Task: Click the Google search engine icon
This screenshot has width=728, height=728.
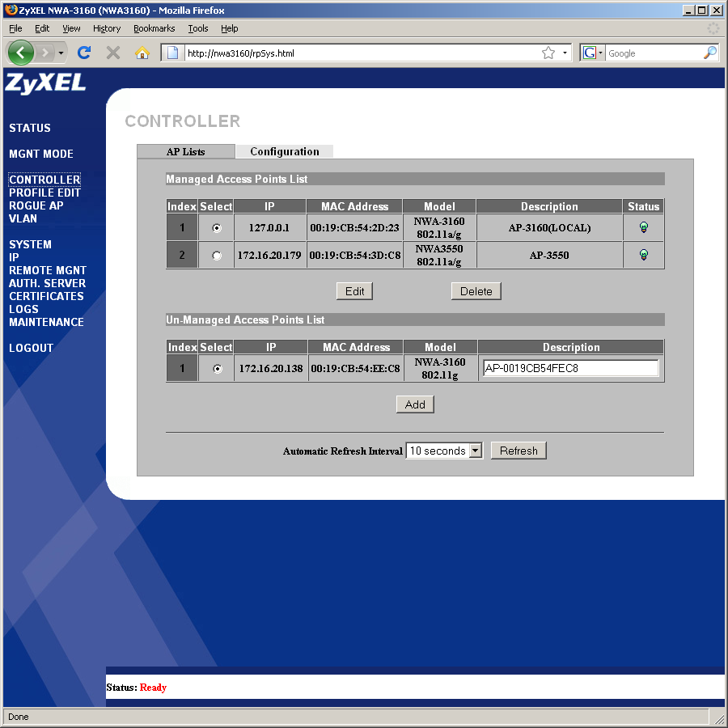Action: pos(589,53)
